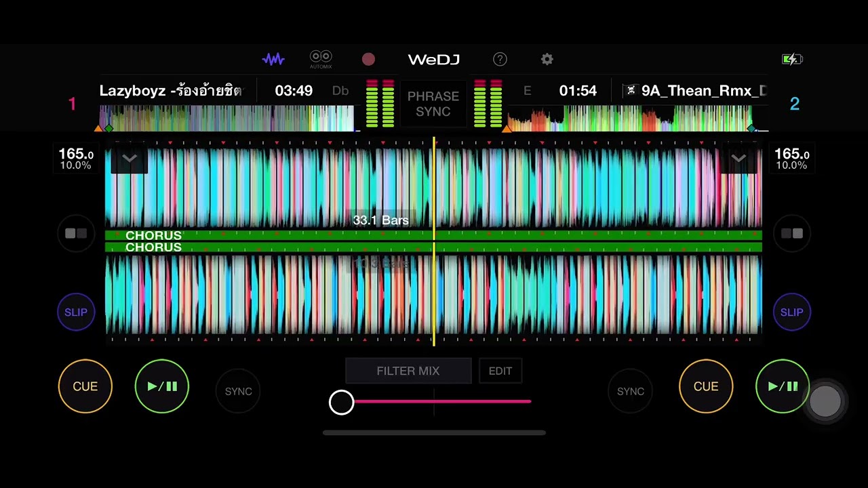Expand the deck 2 chevron panel
The height and width of the screenshot is (488, 868).
738,159
